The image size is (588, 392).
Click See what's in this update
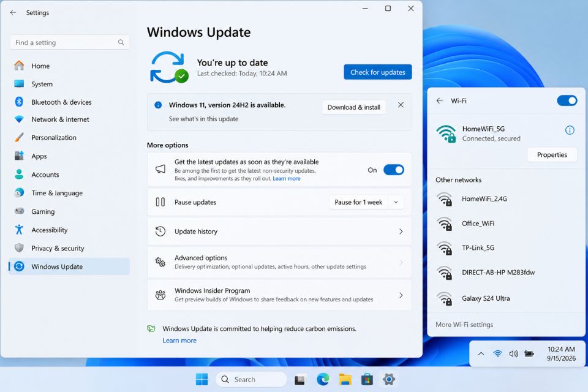click(x=203, y=119)
